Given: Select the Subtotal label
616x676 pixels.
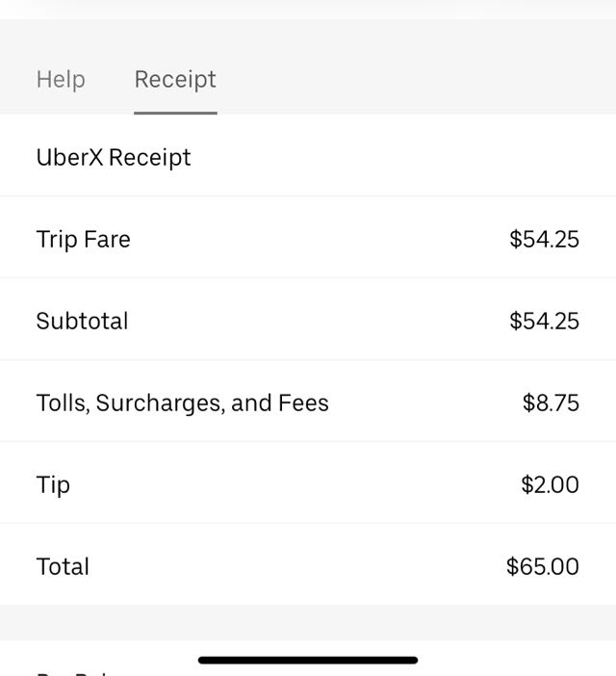Looking at the screenshot, I should (82, 321).
